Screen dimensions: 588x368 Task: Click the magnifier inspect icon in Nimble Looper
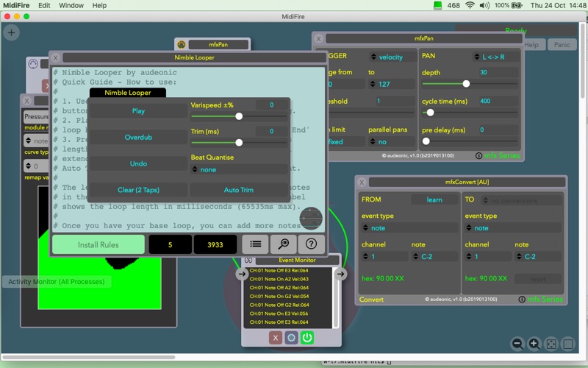pyautogui.click(x=283, y=244)
